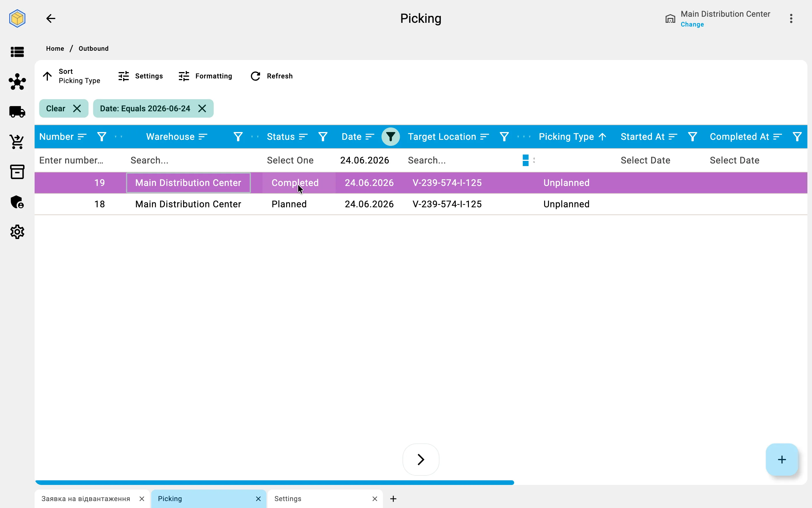This screenshot has height=508, width=812.
Task: Open Settings toolbar button
Action: pyautogui.click(x=140, y=76)
